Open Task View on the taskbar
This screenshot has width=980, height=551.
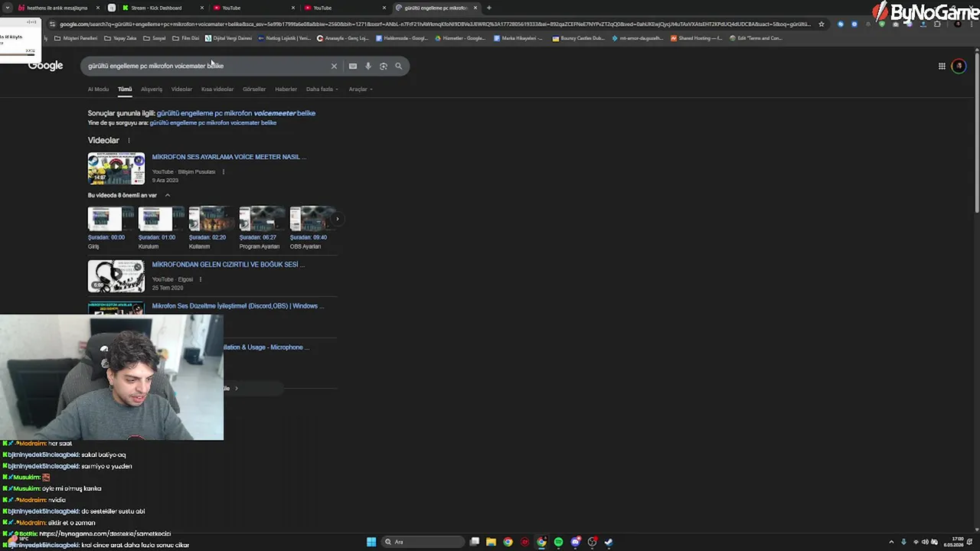[x=475, y=542]
